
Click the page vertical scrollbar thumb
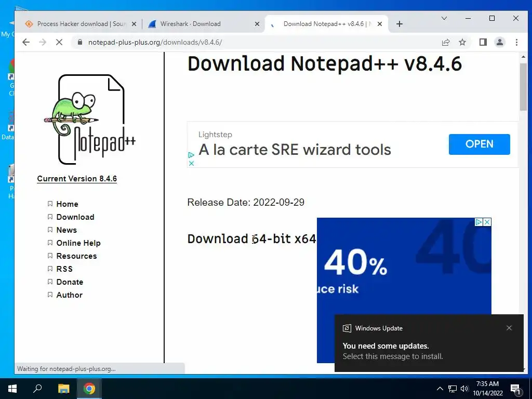523,87
